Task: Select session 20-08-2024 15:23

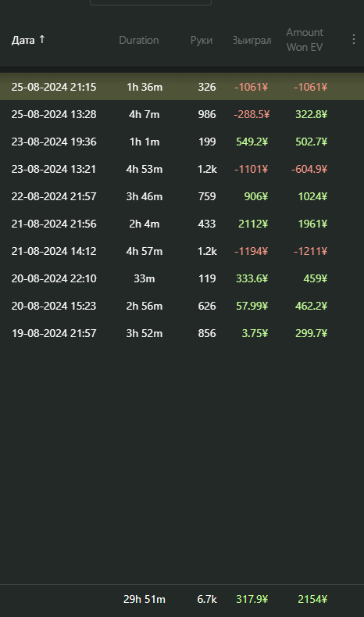Action: pyautogui.click(x=182, y=306)
